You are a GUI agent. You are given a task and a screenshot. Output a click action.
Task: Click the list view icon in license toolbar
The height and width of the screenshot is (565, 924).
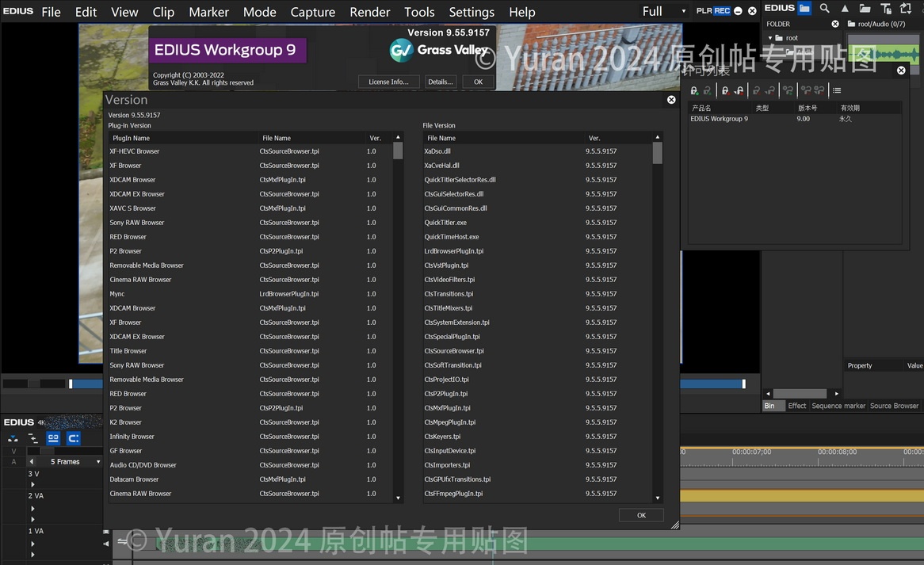tap(837, 90)
